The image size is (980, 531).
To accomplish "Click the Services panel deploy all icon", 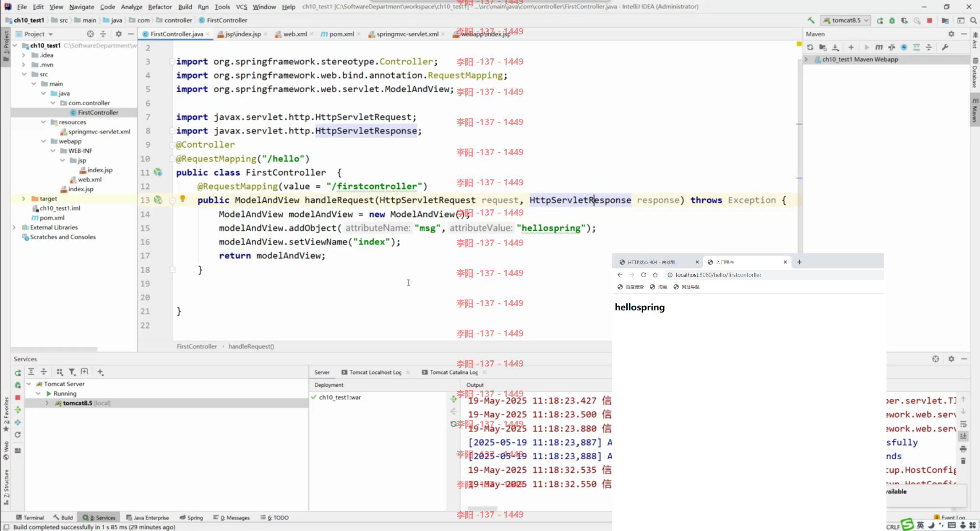I will (x=18, y=410).
